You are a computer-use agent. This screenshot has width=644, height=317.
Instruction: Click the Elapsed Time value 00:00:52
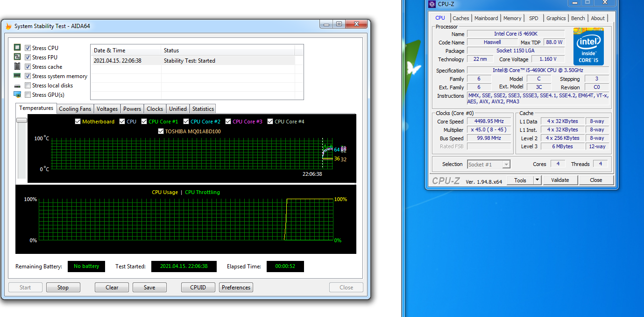285,267
